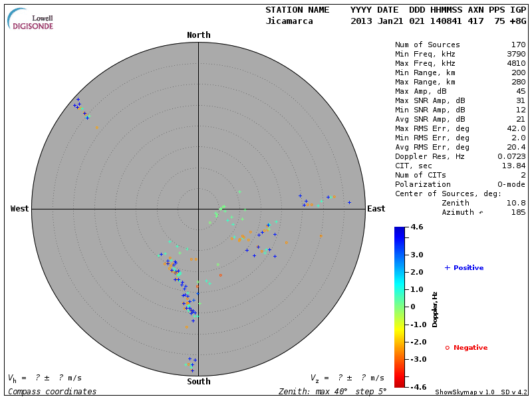
Task: Click the red circle Negative legend marker
Action: [x=448, y=347]
